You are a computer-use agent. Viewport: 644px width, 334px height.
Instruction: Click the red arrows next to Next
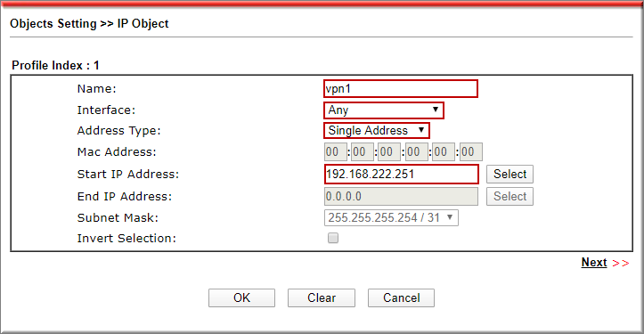click(x=621, y=264)
